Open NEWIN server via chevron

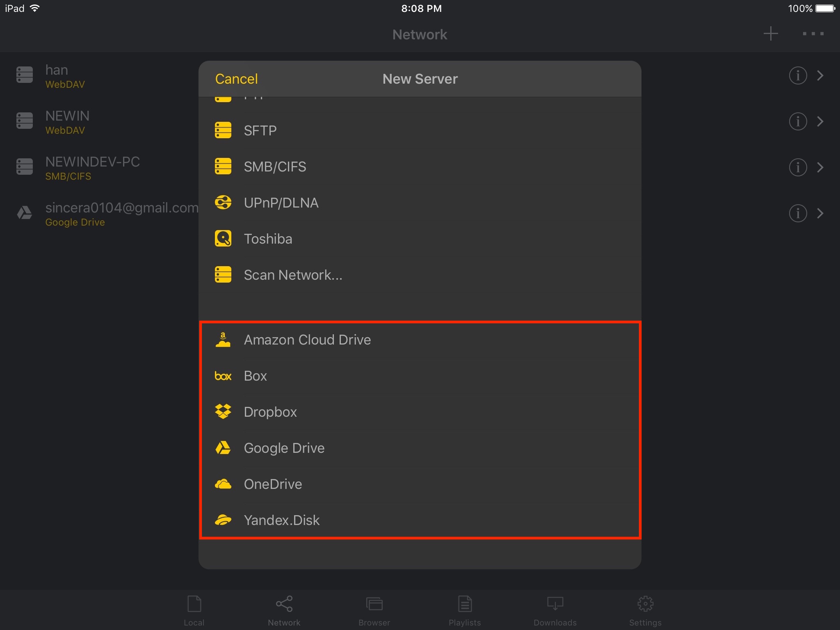(820, 121)
